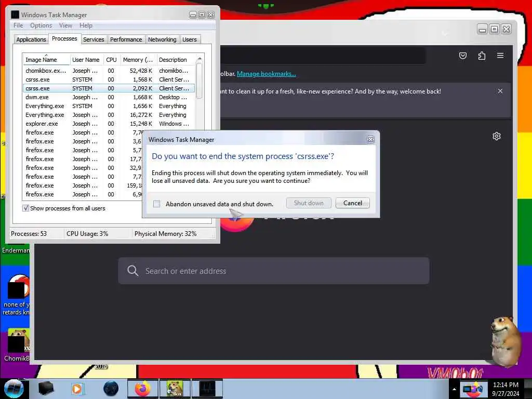This screenshot has height=399, width=532.
Task: Dismiss the Firefox refresh notification with X
Action: click(500, 91)
